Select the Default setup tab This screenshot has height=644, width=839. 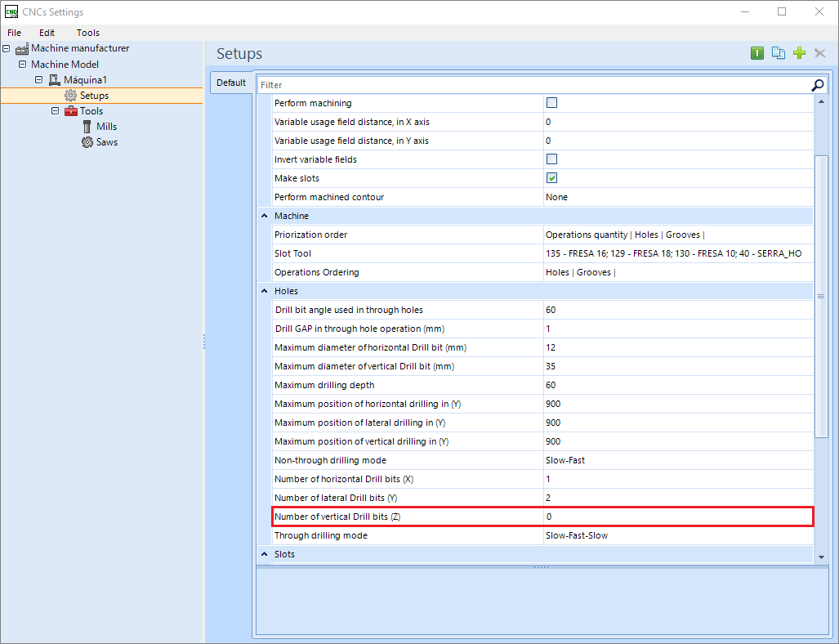[231, 83]
